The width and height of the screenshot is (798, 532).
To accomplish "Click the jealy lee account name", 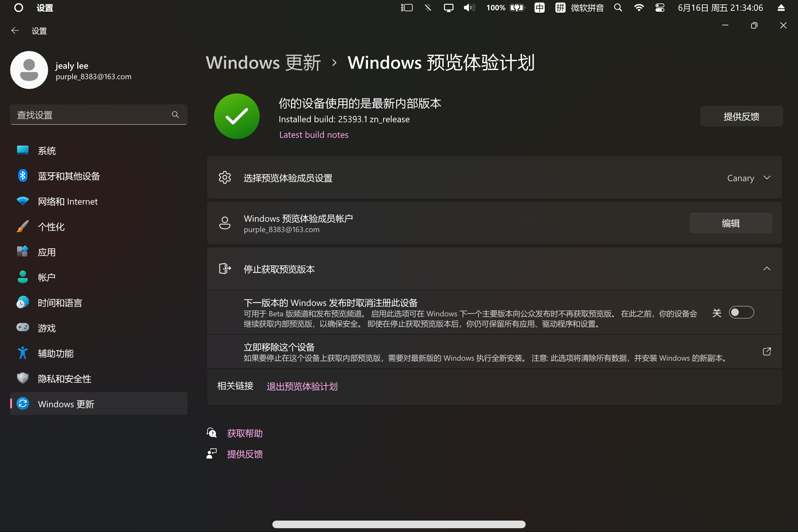I will (x=72, y=65).
